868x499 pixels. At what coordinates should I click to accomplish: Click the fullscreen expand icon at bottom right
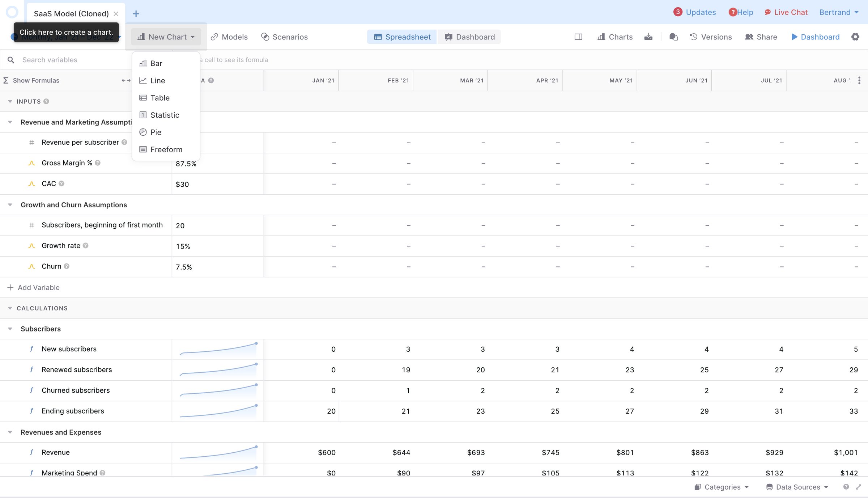pos(859,487)
